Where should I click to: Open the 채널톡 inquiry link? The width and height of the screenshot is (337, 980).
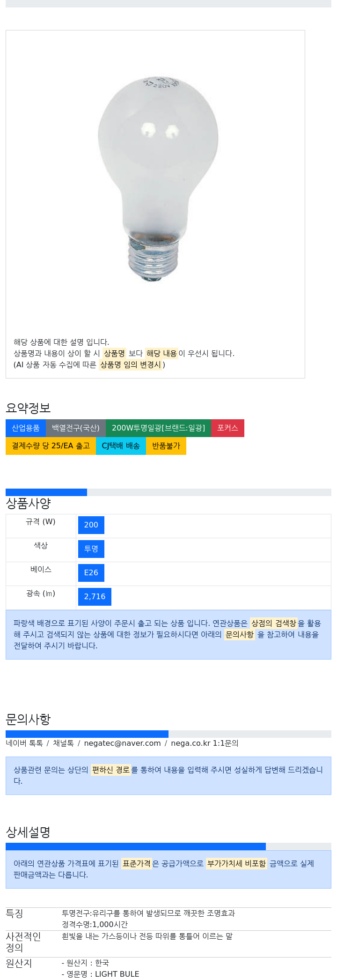[x=63, y=743]
